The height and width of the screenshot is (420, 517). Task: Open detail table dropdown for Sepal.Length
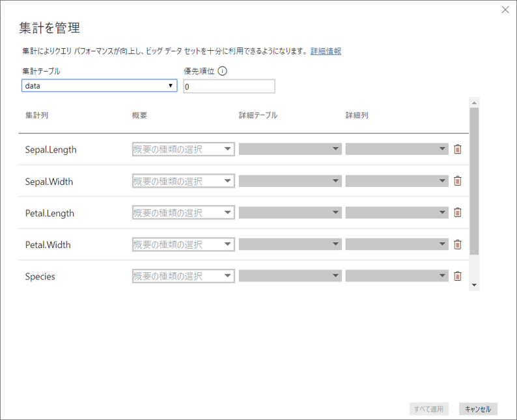[x=290, y=149]
